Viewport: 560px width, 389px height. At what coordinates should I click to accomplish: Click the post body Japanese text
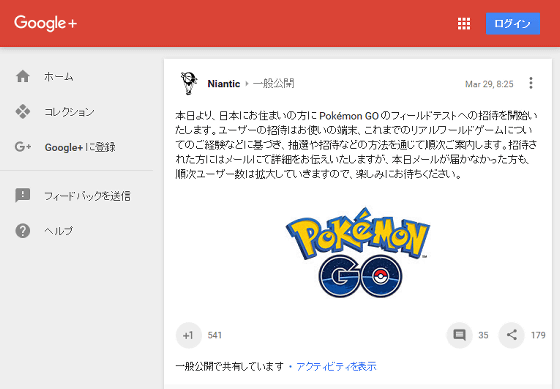(x=356, y=145)
